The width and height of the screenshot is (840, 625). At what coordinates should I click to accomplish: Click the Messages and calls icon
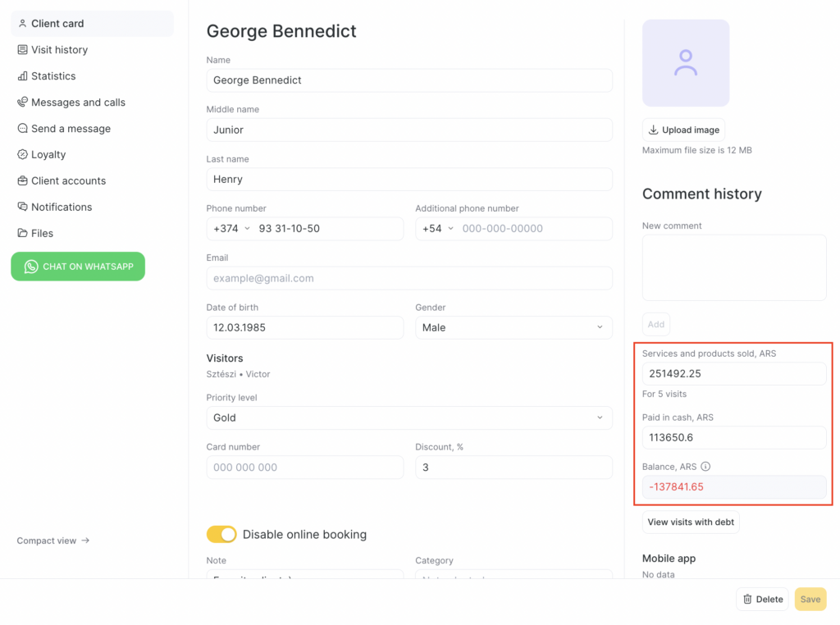23,103
